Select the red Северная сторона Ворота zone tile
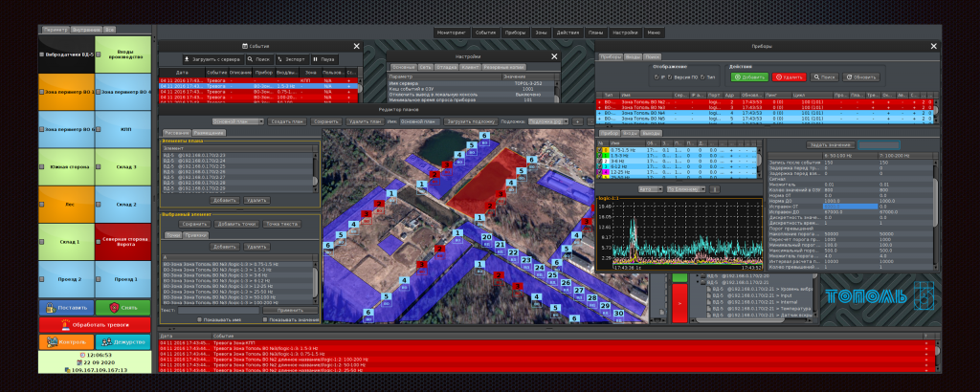Image resolution: width=980 pixels, height=392 pixels. 125,241
